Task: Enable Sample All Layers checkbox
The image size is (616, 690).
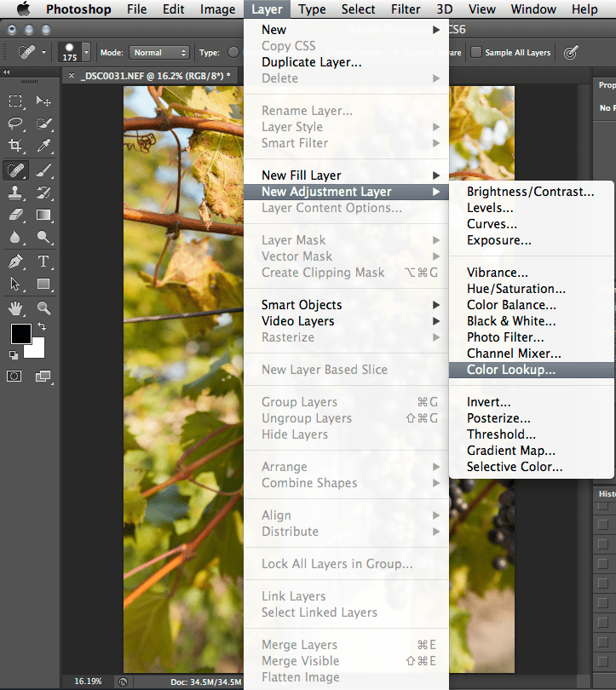Action: 476,52
